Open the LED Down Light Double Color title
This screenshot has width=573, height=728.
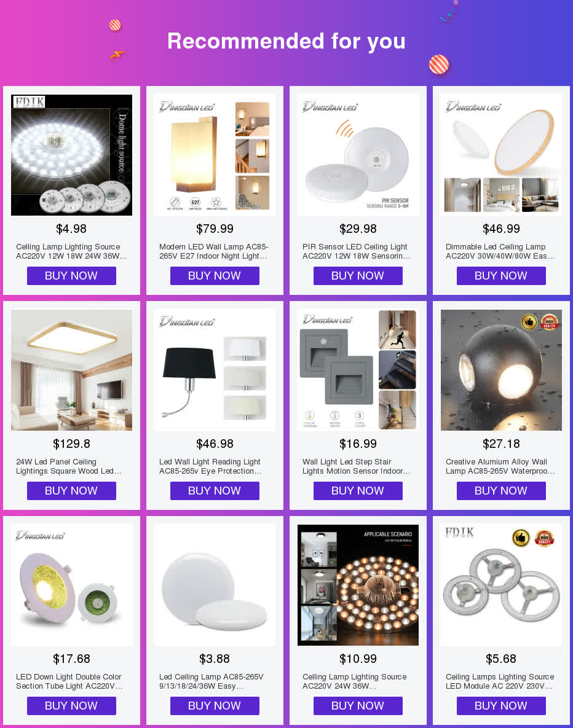(x=69, y=681)
